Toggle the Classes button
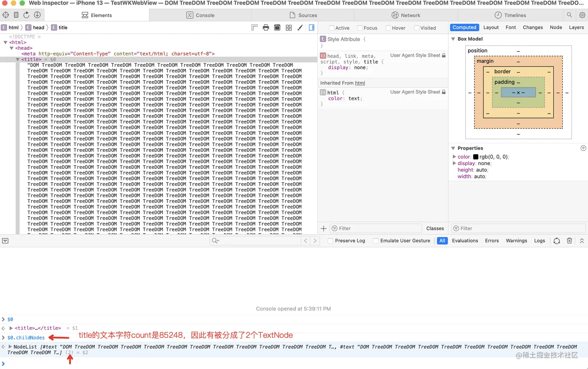The width and height of the screenshot is (588, 369). point(435,228)
